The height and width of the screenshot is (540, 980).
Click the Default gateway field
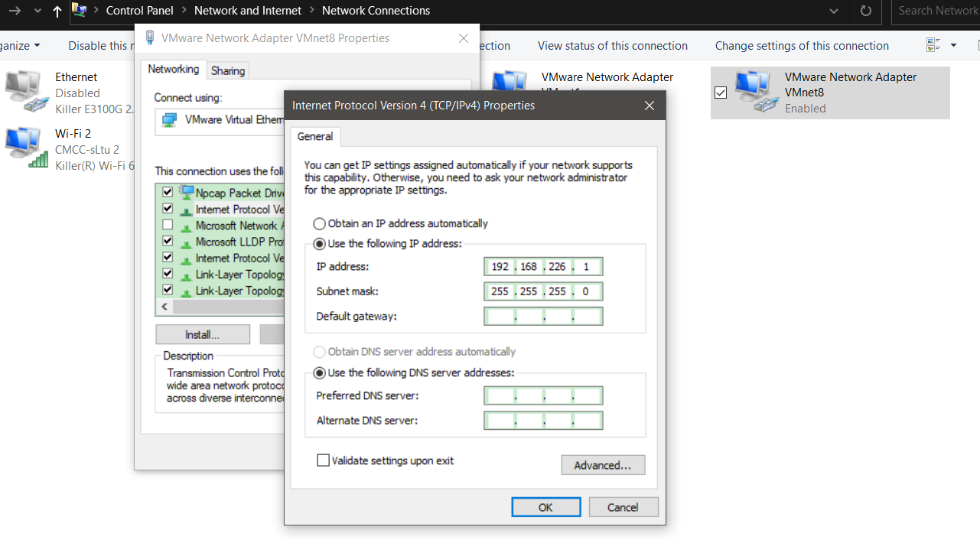click(543, 316)
